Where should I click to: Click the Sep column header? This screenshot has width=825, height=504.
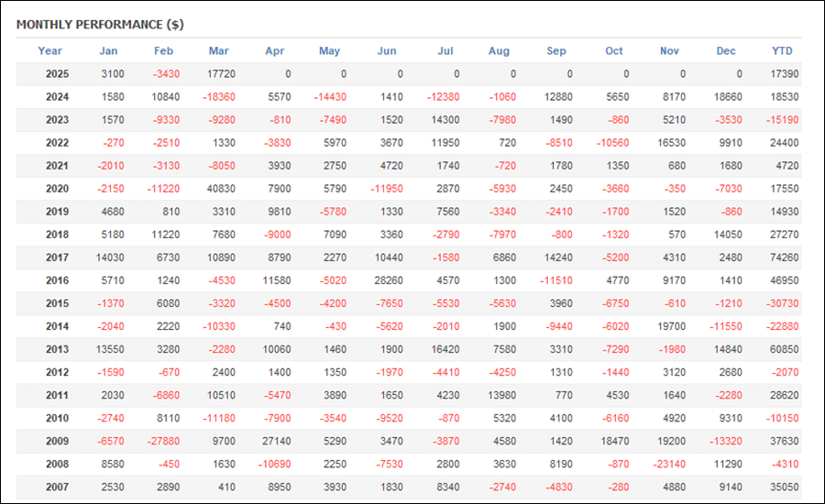point(556,51)
